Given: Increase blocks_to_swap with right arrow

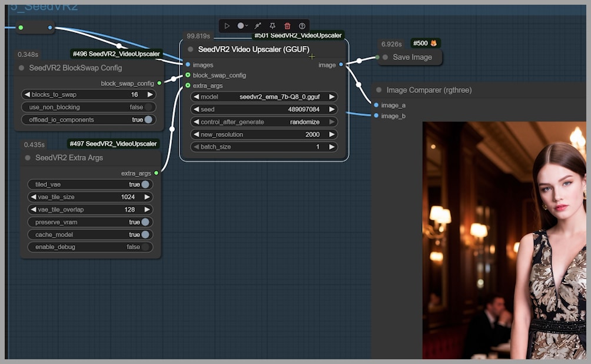Looking at the screenshot, I should 150,95.
